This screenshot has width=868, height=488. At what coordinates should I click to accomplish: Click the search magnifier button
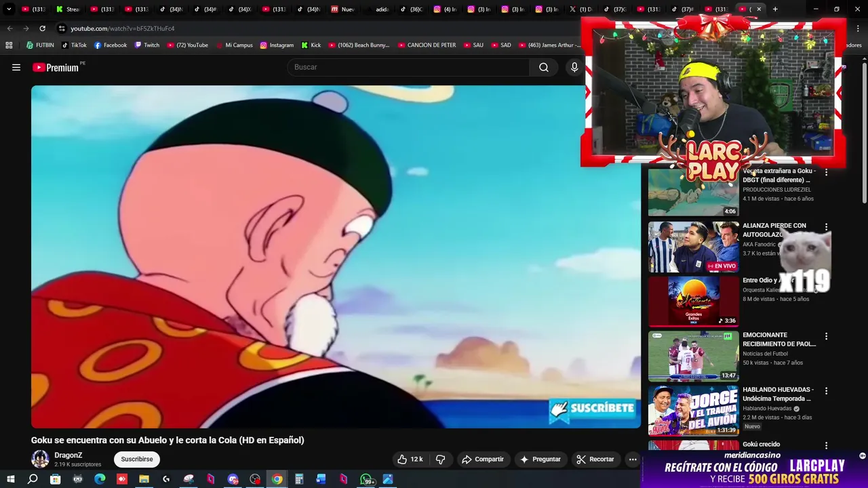[544, 67]
